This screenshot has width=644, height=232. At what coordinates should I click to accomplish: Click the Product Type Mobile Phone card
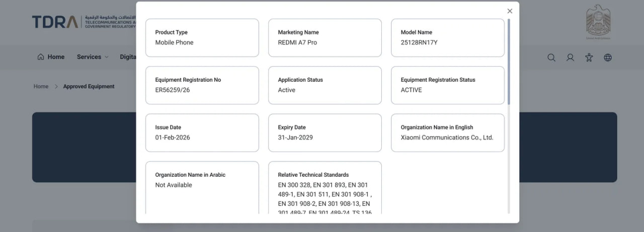[202, 38]
